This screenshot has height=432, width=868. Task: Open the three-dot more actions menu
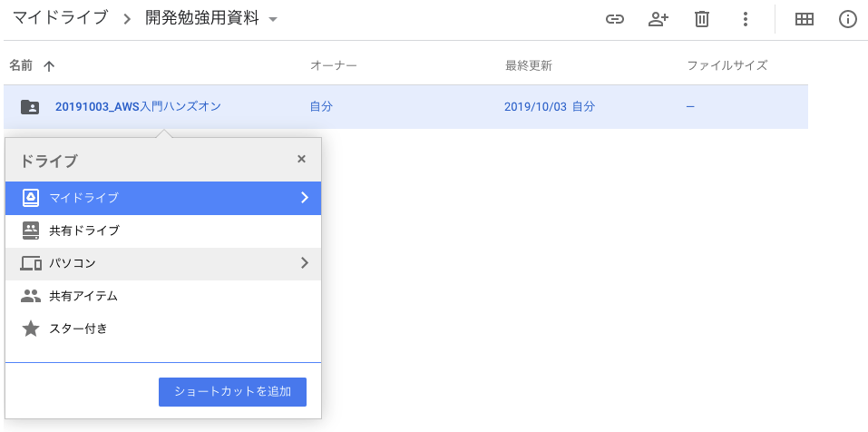745,19
